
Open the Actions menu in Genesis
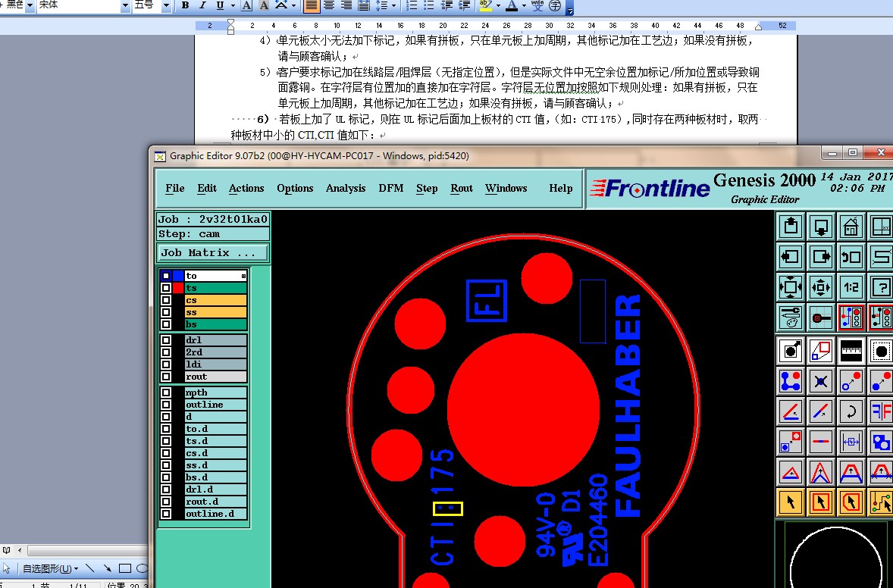pos(246,189)
